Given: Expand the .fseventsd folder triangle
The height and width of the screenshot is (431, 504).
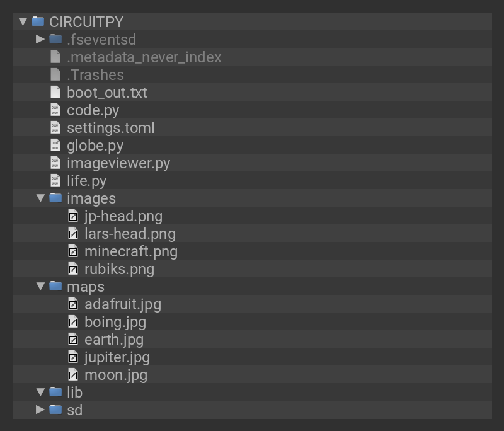Looking at the screenshot, I should (40, 39).
